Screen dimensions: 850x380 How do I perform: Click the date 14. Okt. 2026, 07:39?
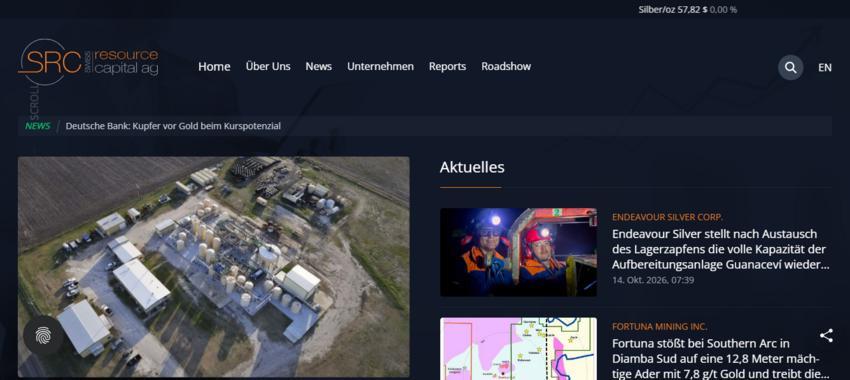pos(653,280)
